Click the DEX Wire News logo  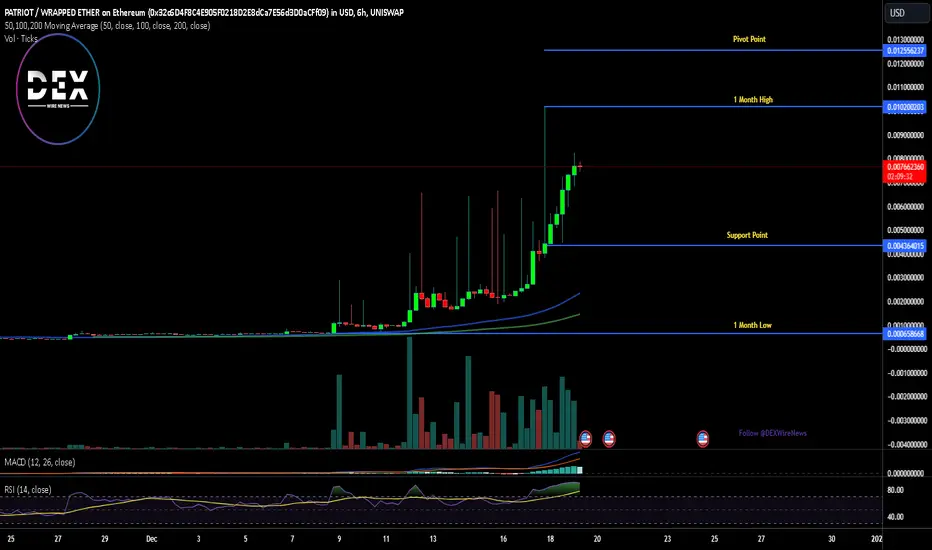pyautogui.click(x=58, y=89)
